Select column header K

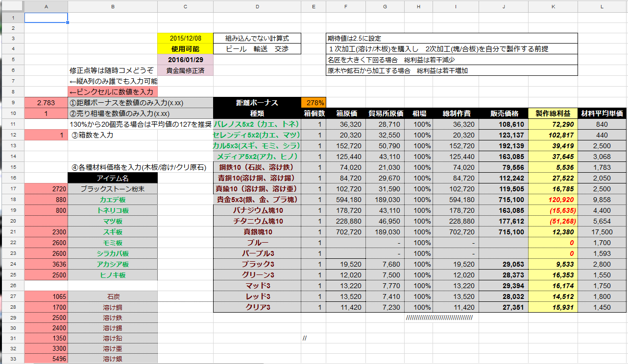(x=554, y=6)
